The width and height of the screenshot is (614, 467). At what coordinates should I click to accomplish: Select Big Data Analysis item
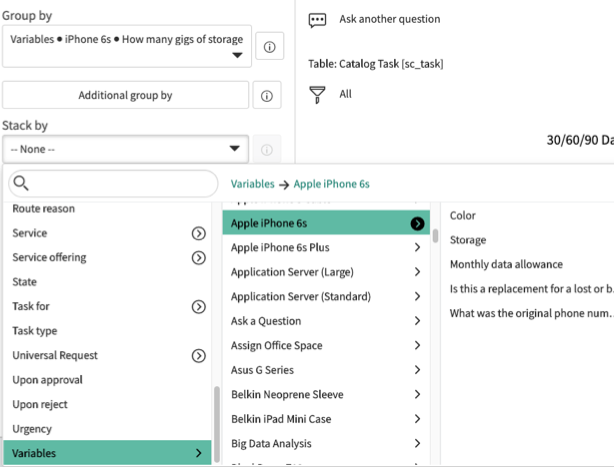pos(326,443)
